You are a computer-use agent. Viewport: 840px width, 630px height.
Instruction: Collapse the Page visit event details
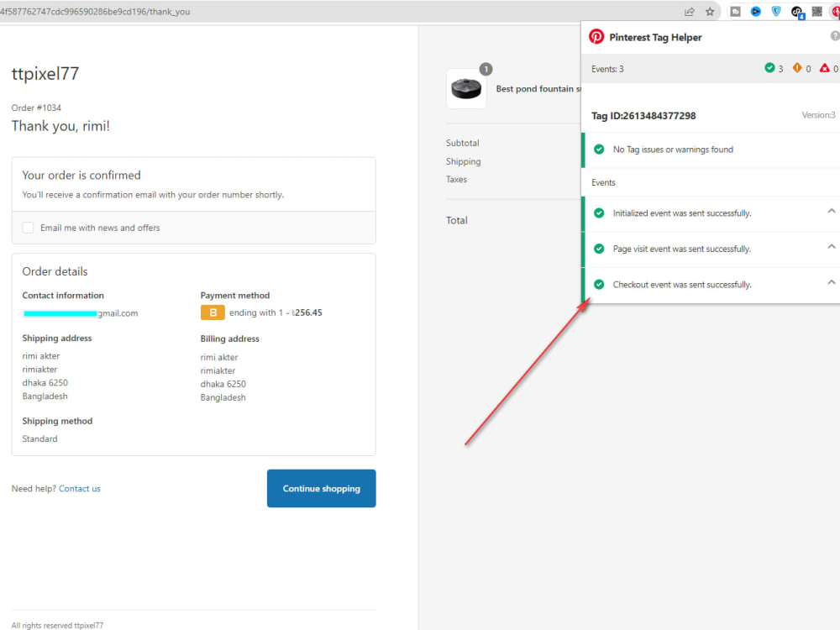832,247
